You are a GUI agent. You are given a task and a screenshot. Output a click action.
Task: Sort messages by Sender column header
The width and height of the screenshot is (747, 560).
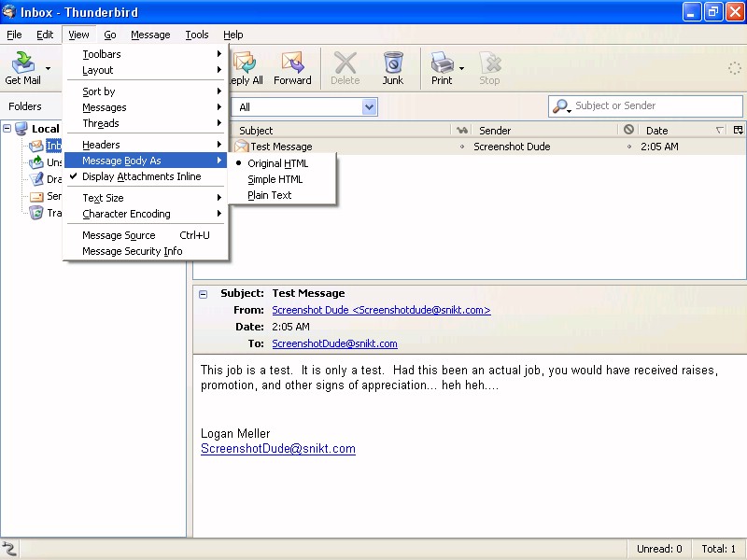click(545, 130)
